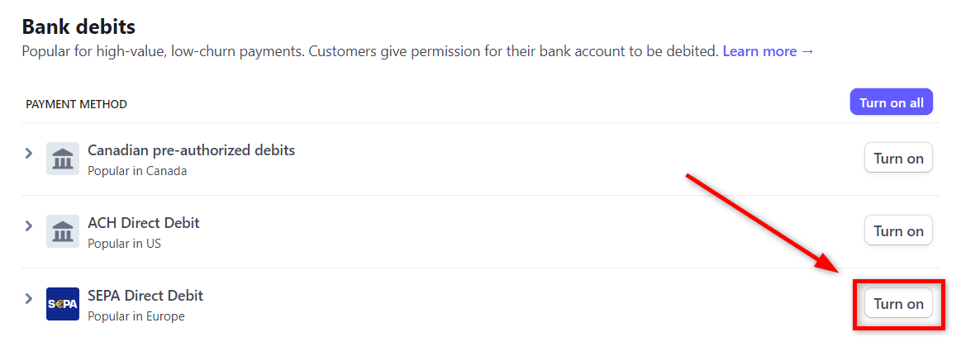Click the Canadian pre-authorized debits bank icon

pos(63,159)
